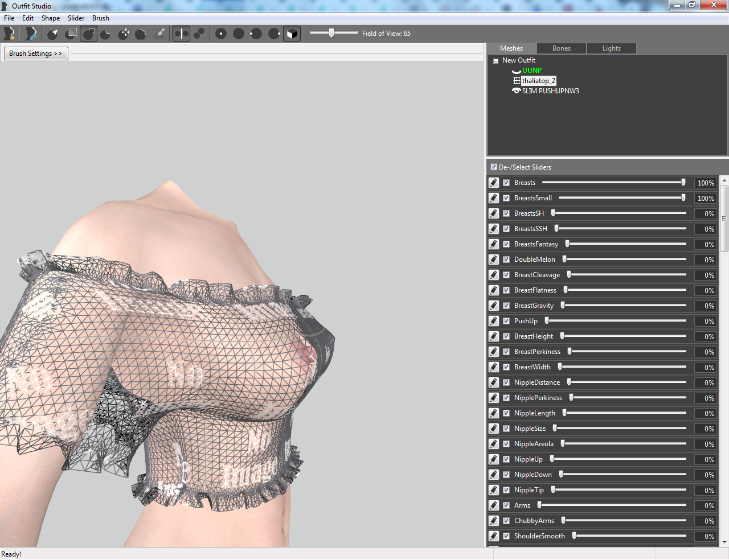
Task: Click the edit pencil icon for PushUp slider
Action: pyautogui.click(x=494, y=321)
